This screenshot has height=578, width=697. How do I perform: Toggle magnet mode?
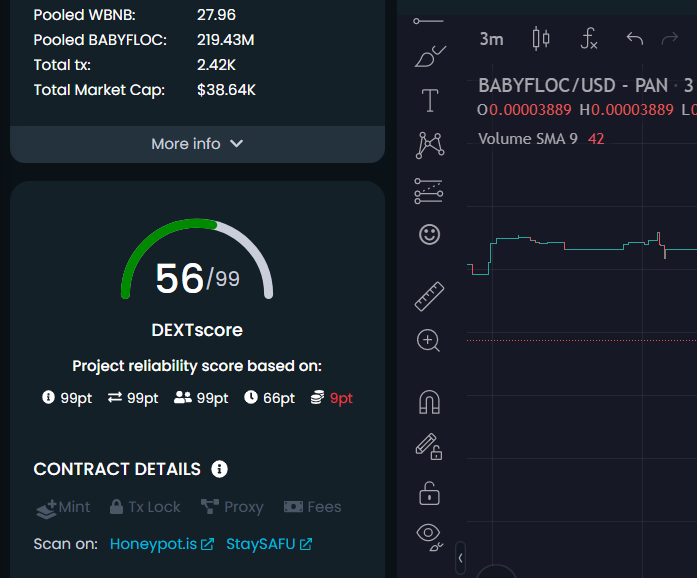coord(429,401)
